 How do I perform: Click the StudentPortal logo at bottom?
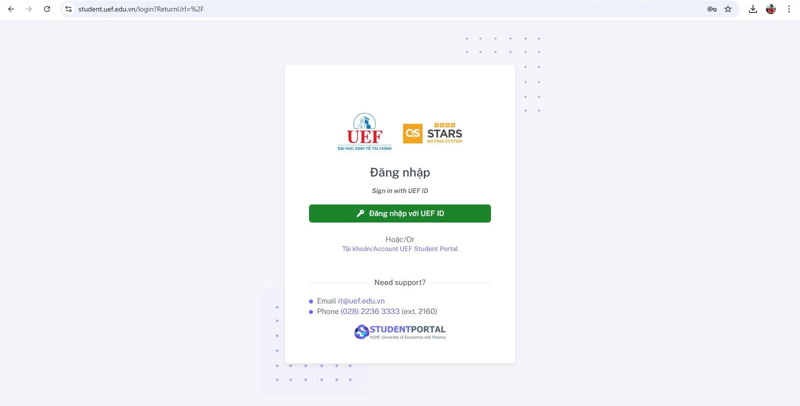(x=400, y=332)
